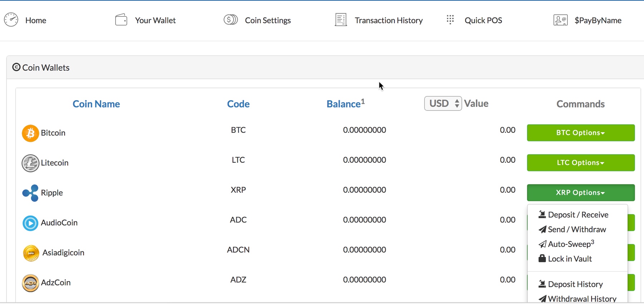Click the Value column header
Viewport: 644px width, 304px height.
click(x=476, y=103)
